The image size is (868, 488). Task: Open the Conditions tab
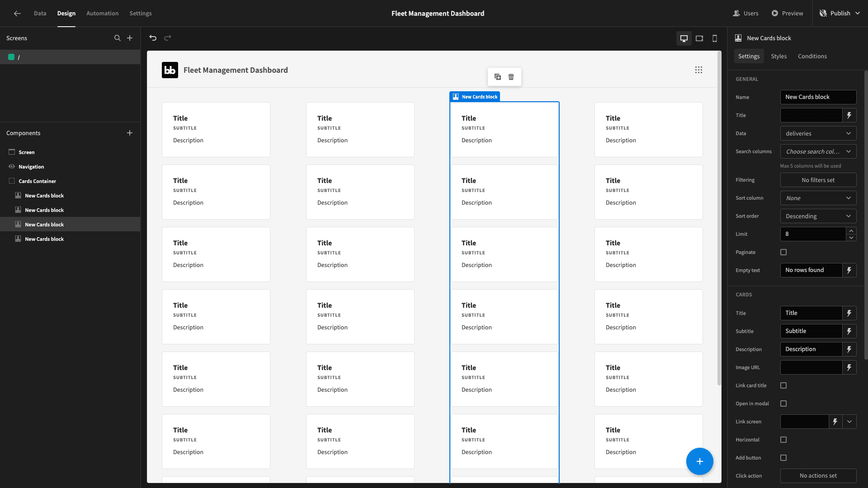[812, 56]
